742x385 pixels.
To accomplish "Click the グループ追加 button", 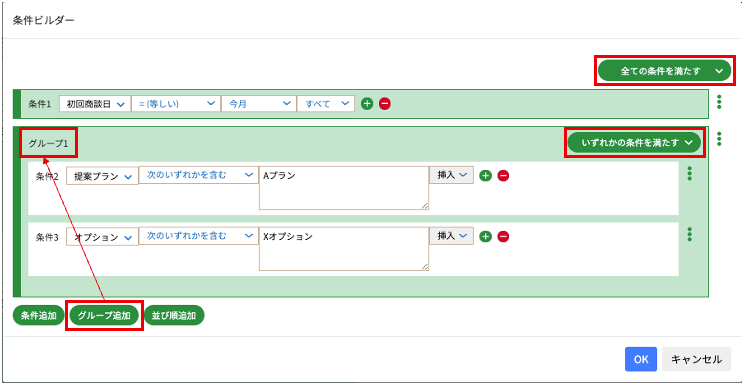I will pyautogui.click(x=104, y=315).
